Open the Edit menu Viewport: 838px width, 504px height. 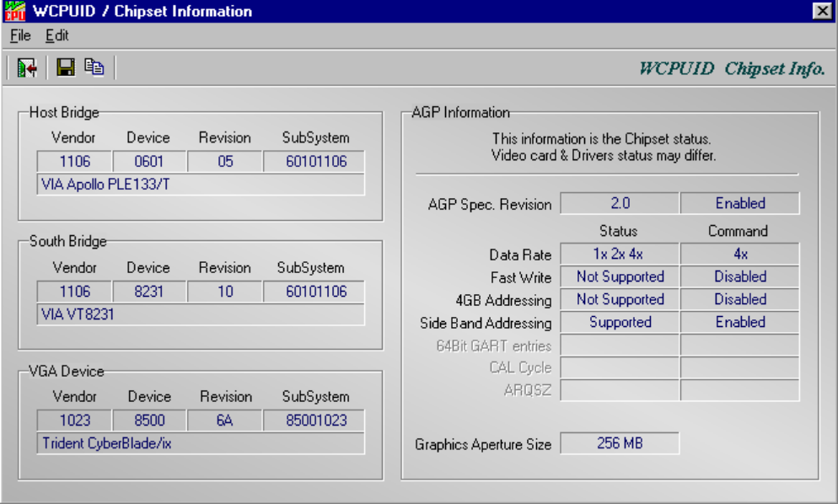(x=56, y=35)
